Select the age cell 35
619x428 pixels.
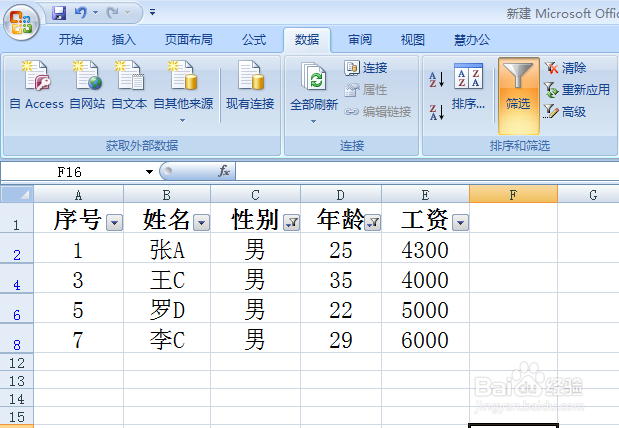pos(341,278)
